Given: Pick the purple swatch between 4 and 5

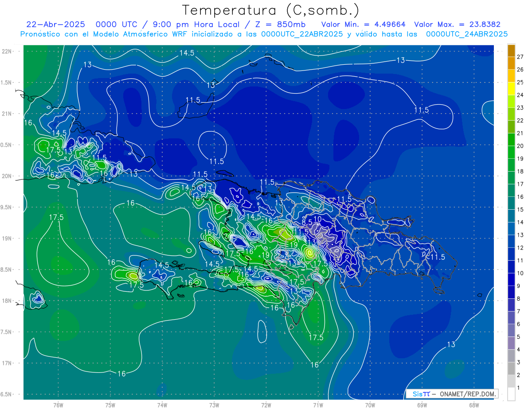Looking at the screenshot, I should tap(511, 343).
